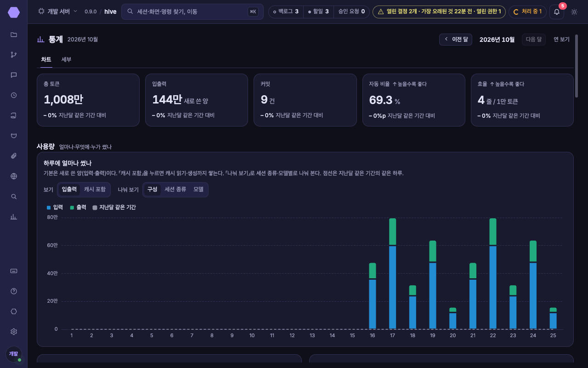Open the clock history icon in sidebar
The height and width of the screenshot is (368, 588).
[x=14, y=95]
